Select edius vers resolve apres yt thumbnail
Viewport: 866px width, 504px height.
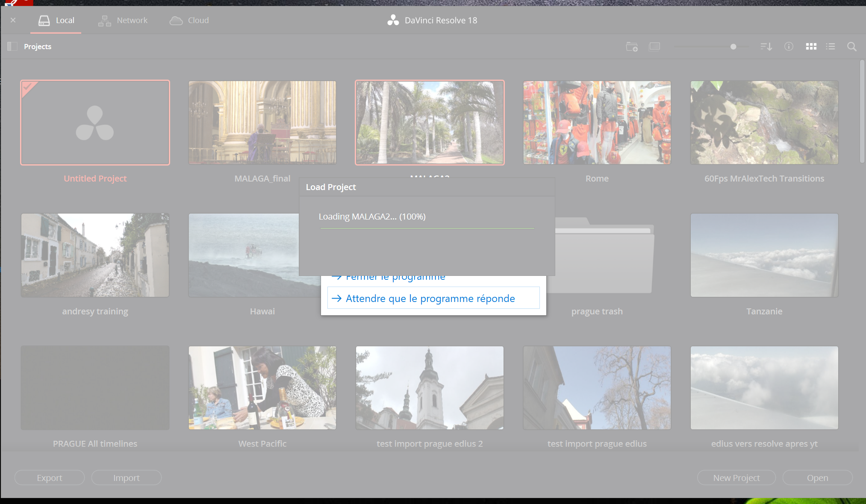pos(764,388)
